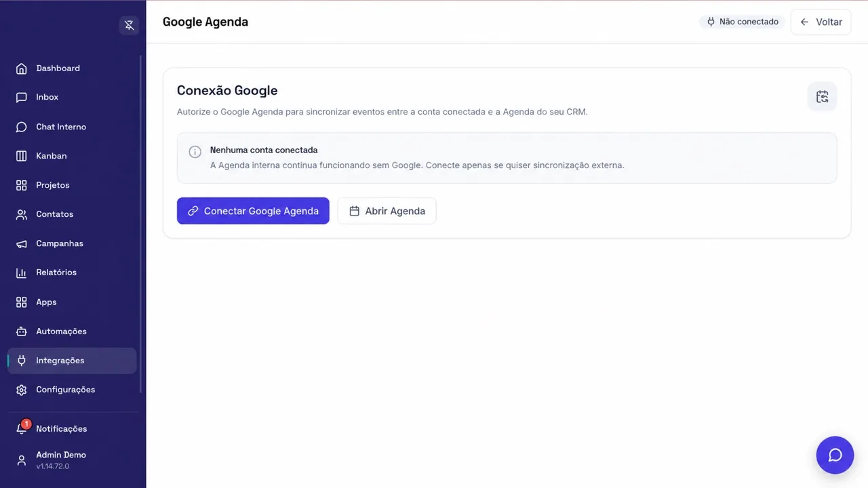Viewport: 868px width, 488px height.
Task: Go to Inbox in the sidebar
Action: click(72, 98)
